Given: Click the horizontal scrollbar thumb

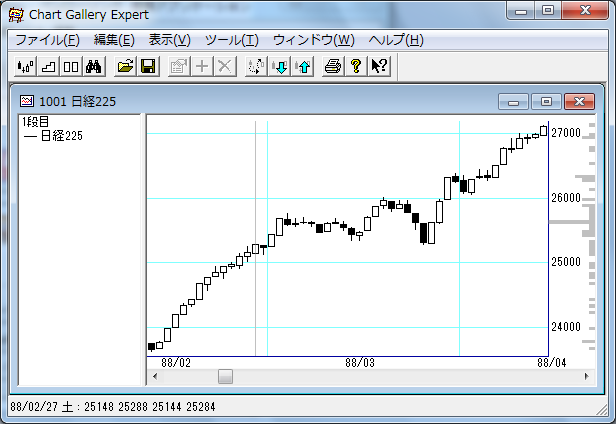Looking at the screenshot, I should click(226, 376).
